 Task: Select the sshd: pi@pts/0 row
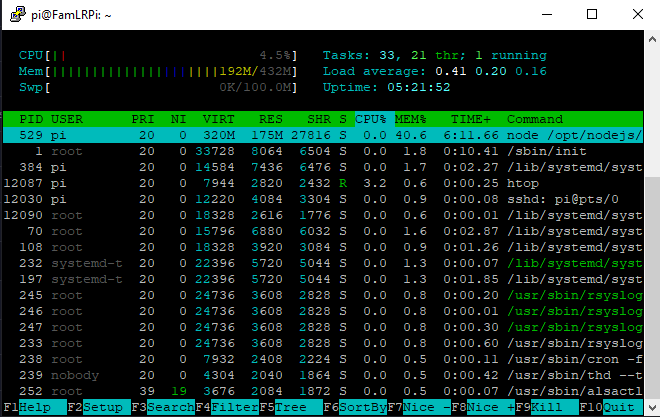pos(323,199)
